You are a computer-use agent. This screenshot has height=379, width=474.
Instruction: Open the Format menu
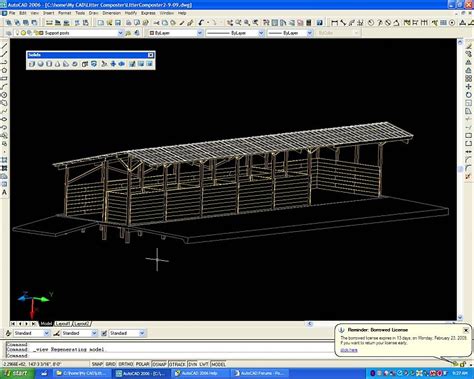tap(64, 13)
